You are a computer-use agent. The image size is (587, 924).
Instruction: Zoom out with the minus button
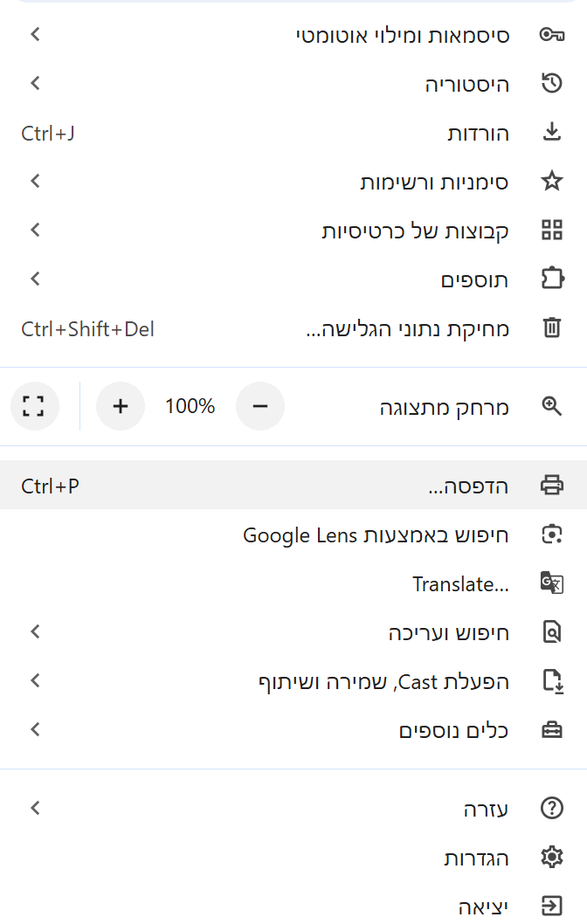click(260, 406)
